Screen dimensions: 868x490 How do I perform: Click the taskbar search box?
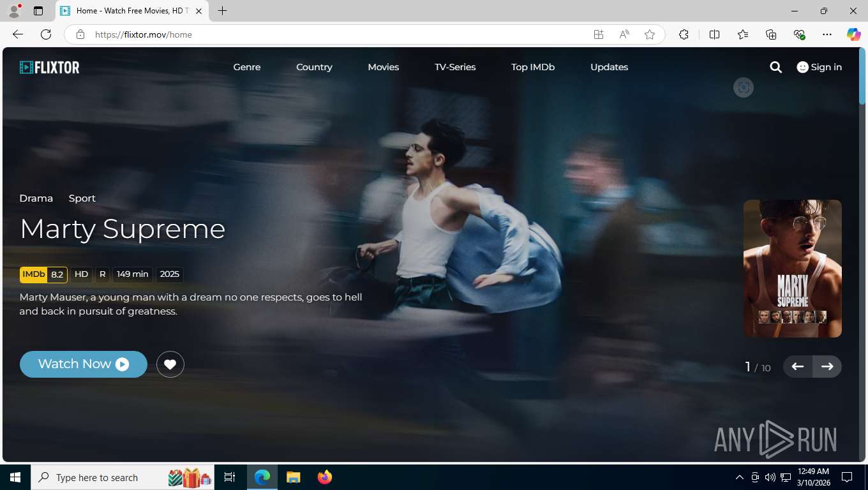coord(123,477)
